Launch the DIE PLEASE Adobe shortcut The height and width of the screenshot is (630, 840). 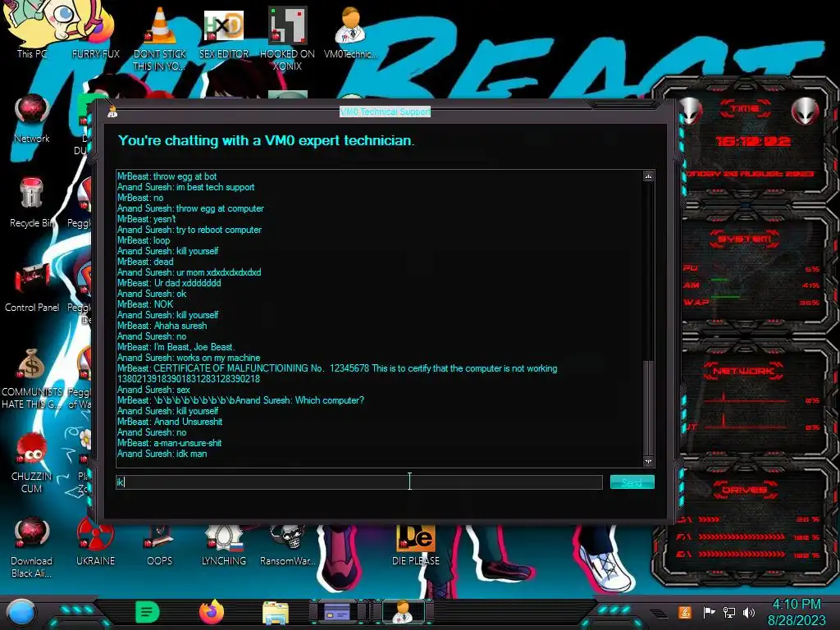tap(416, 546)
